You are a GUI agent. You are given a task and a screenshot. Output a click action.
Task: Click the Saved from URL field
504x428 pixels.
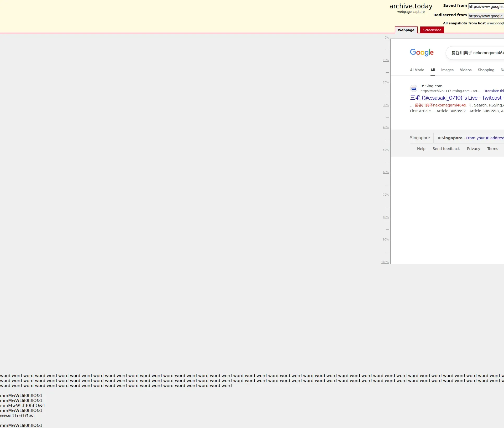pyautogui.click(x=486, y=7)
